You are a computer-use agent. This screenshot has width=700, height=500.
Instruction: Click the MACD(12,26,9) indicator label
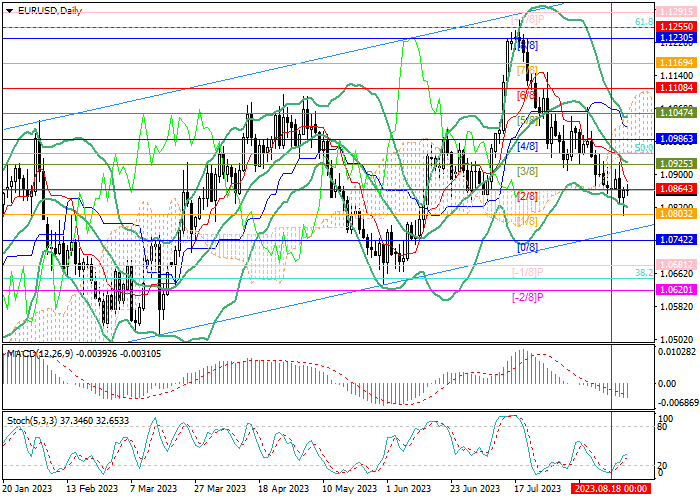pyautogui.click(x=38, y=325)
